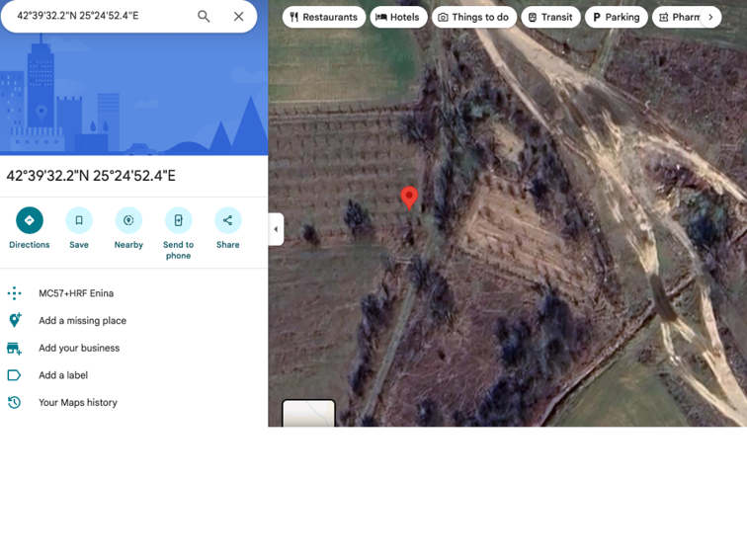Share this location via the Share icon
This screenshot has height=560, width=747.
[x=227, y=220]
